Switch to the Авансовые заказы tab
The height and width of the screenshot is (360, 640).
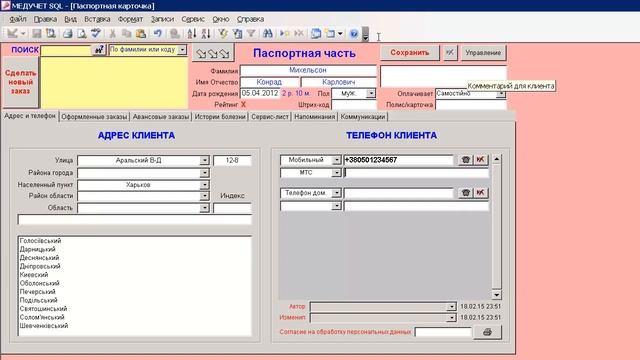(x=161, y=117)
